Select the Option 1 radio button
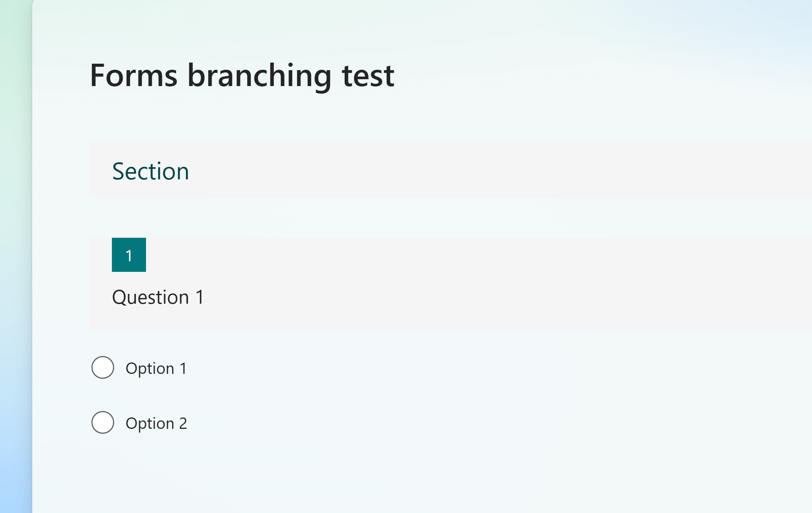This screenshot has height=513, width=812. 103,367
